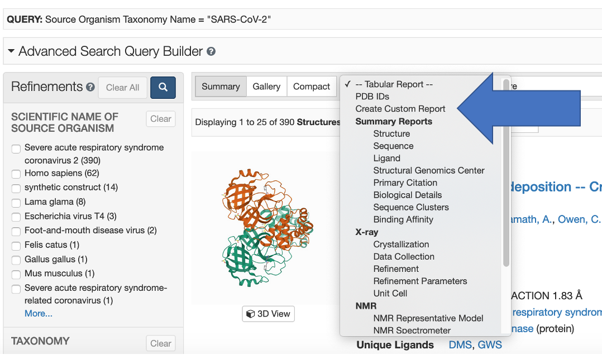
Task: Select Crystallization under X-ray
Action: click(401, 244)
